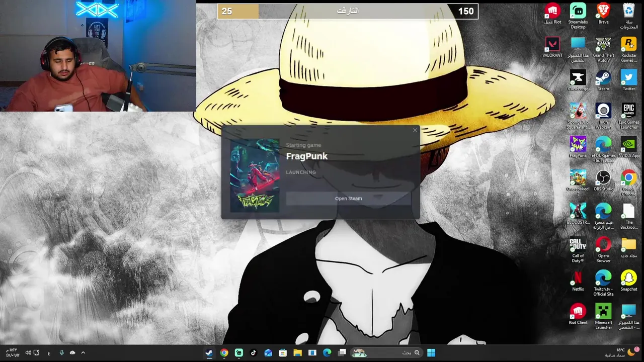Open TikTok from the taskbar

(x=254, y=352)
